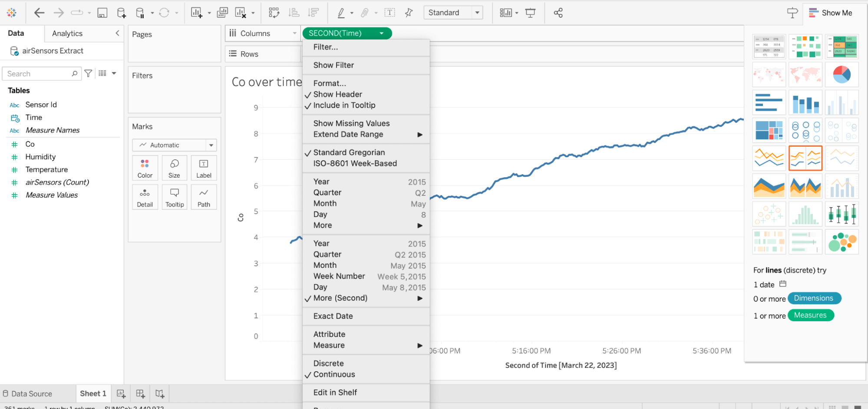Switch to the Analytics tab
This screenshot has height=409, width=868.
[67, 33]
